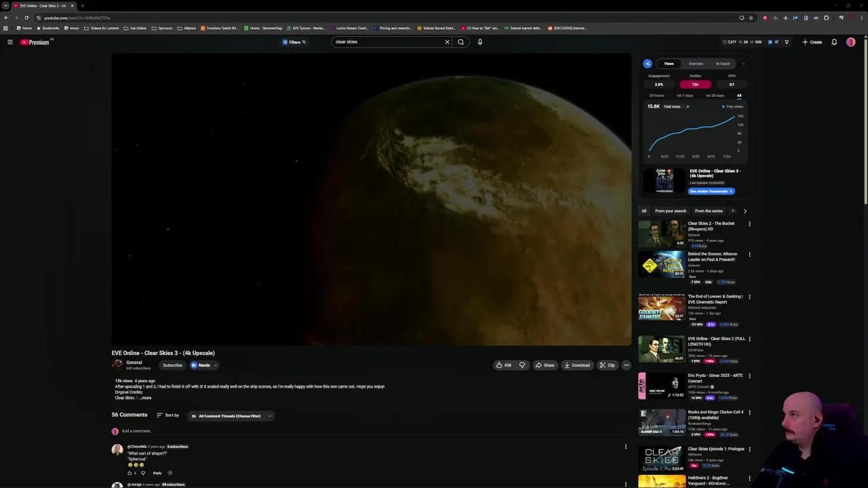Open options menu for @ChoonMa comment
The width and height of the screenshot is (868, 488).
coord(626,447)
